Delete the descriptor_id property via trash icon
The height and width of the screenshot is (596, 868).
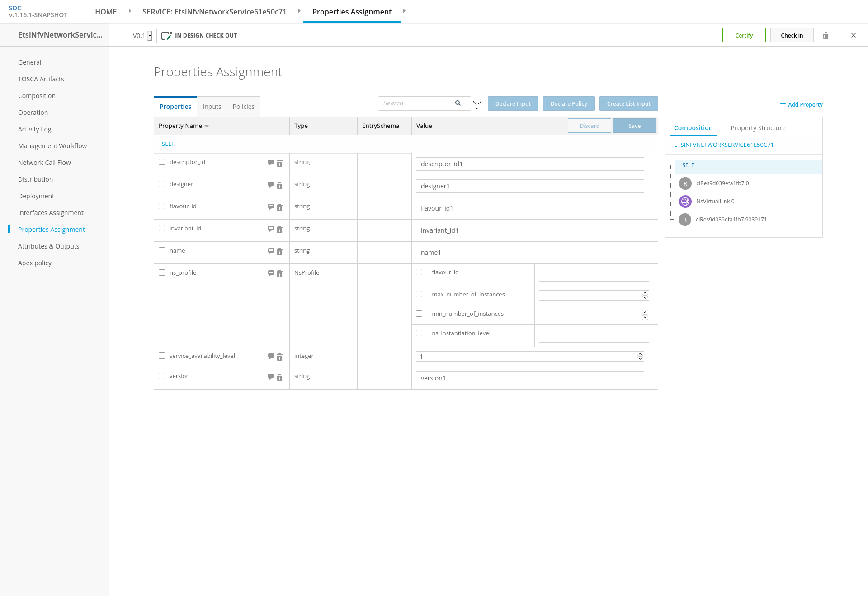coord(279,163)
